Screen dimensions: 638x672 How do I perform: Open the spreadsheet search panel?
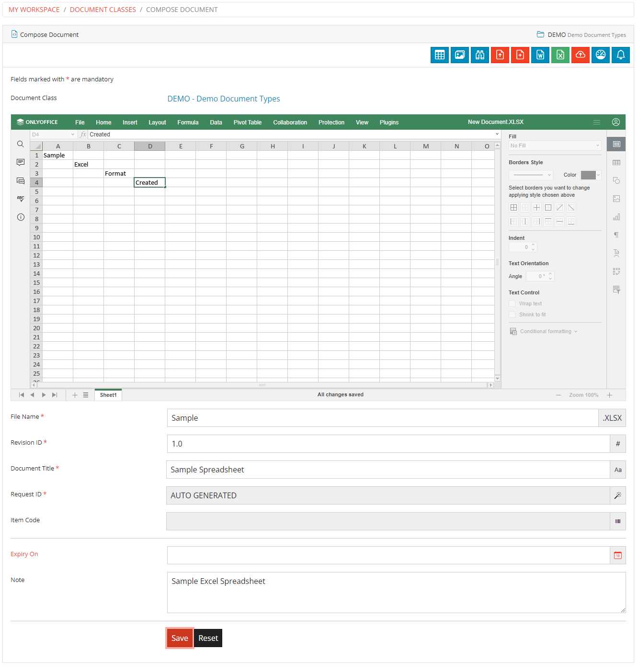pyautogui.click(x=20, y=144)
